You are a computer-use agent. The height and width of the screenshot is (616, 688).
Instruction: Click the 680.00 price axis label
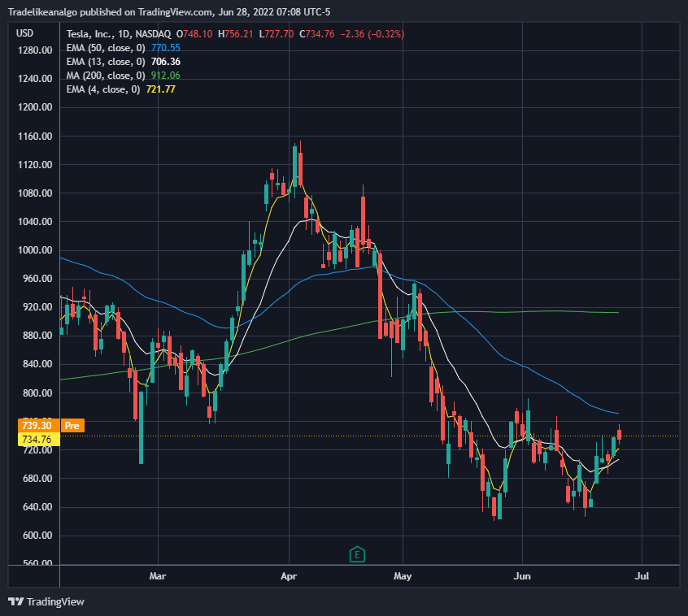(37, 479)
